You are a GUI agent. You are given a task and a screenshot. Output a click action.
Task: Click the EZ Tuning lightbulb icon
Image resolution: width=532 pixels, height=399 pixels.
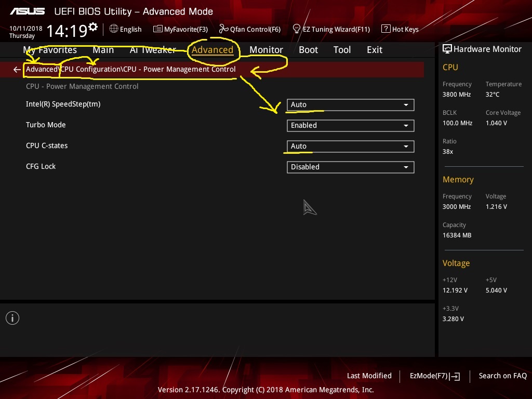297,29
